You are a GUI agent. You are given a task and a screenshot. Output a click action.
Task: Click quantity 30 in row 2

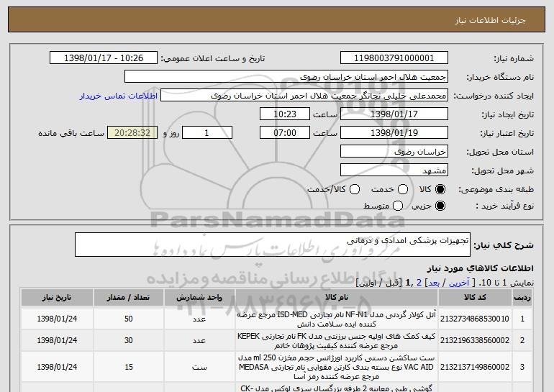pyautogui.click(x=129, y=340)
